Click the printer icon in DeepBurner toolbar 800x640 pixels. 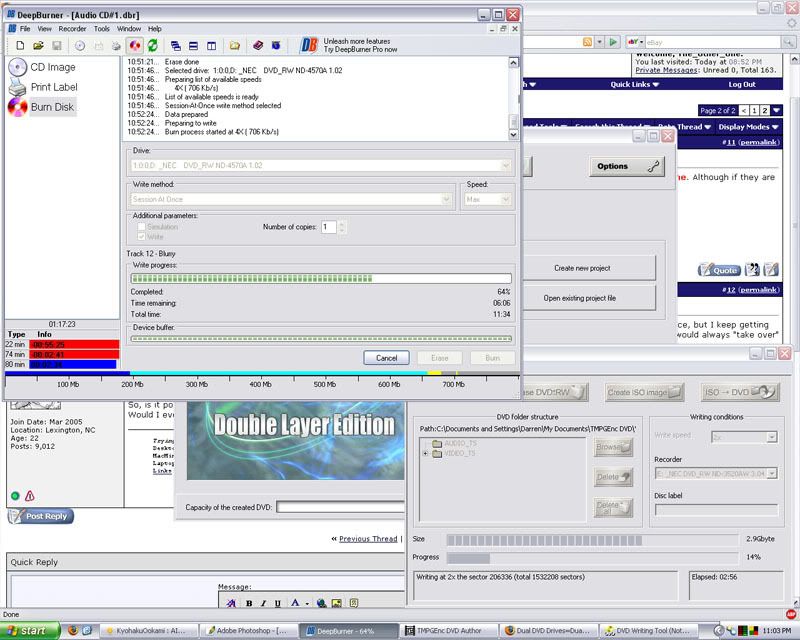pos(116,46)
